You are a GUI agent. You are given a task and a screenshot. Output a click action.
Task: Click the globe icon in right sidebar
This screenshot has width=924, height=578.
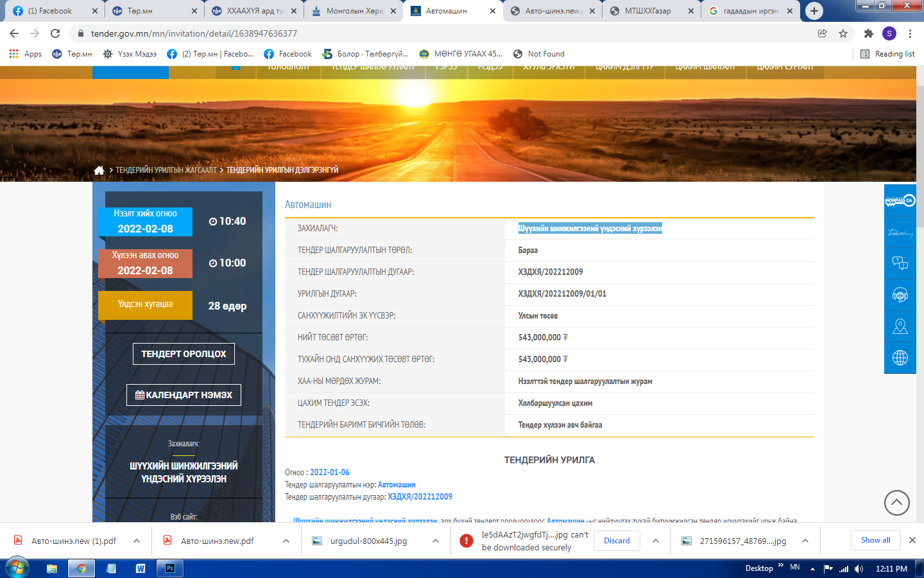click(900, 358)
